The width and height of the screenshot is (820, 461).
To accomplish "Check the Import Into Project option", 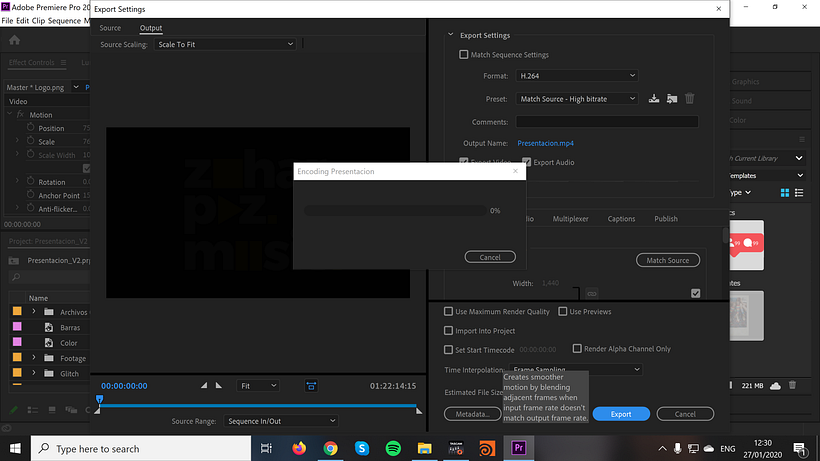I will (448, 331).
